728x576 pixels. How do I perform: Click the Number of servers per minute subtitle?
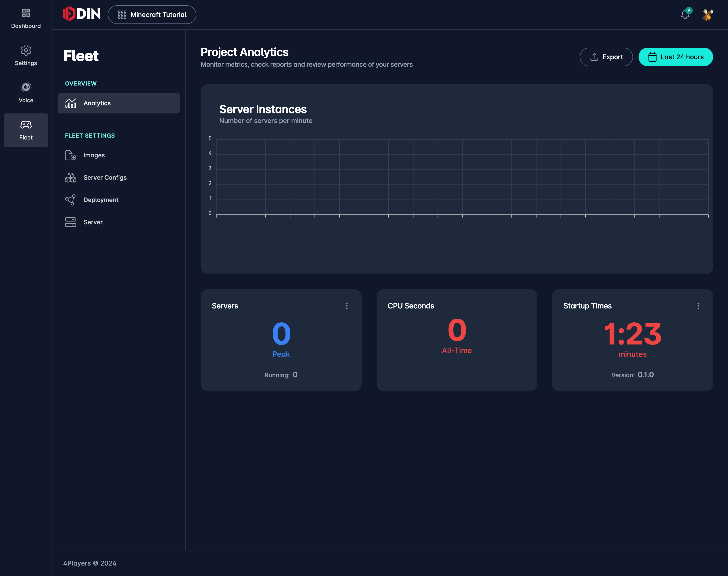coord(266,121)
